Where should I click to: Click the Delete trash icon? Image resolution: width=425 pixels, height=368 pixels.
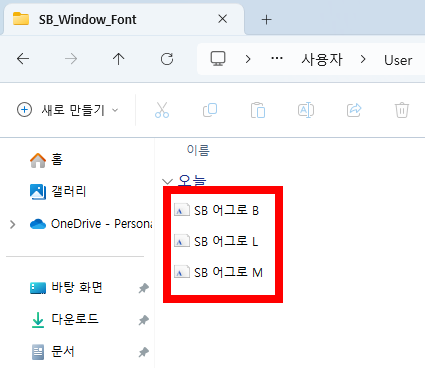pyautogui.click(x=402, y=110)
